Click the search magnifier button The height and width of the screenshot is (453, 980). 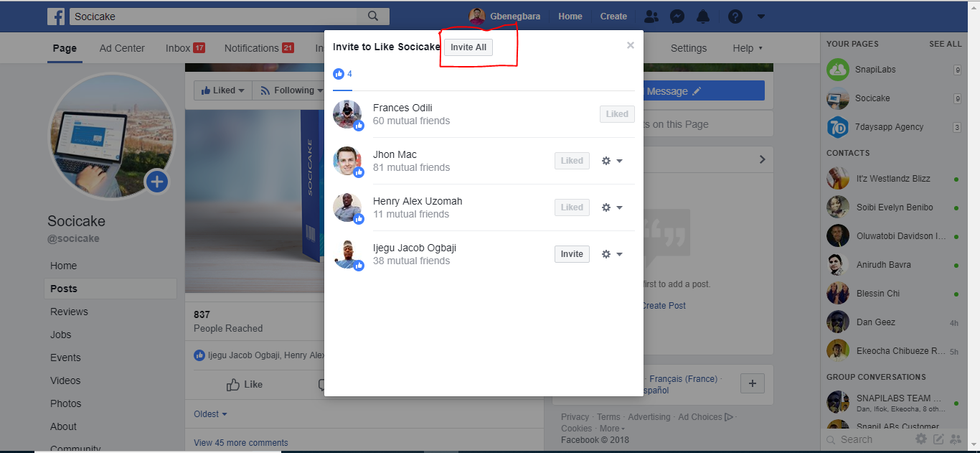coord(372,16)
